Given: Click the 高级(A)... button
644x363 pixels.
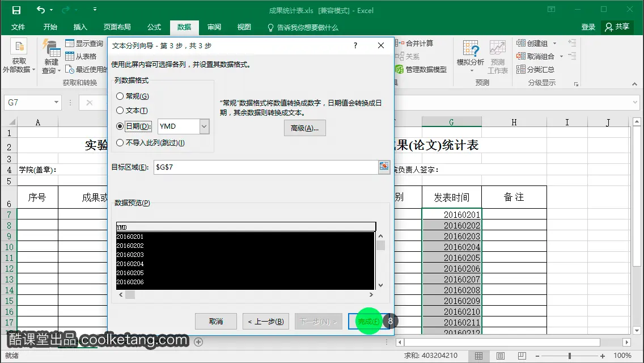Looking at the screenshot, I should coord(305,128).
